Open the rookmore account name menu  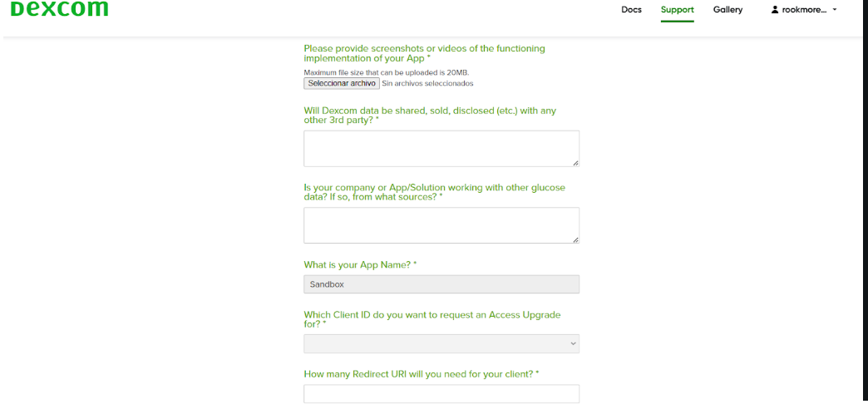(804, 10)
